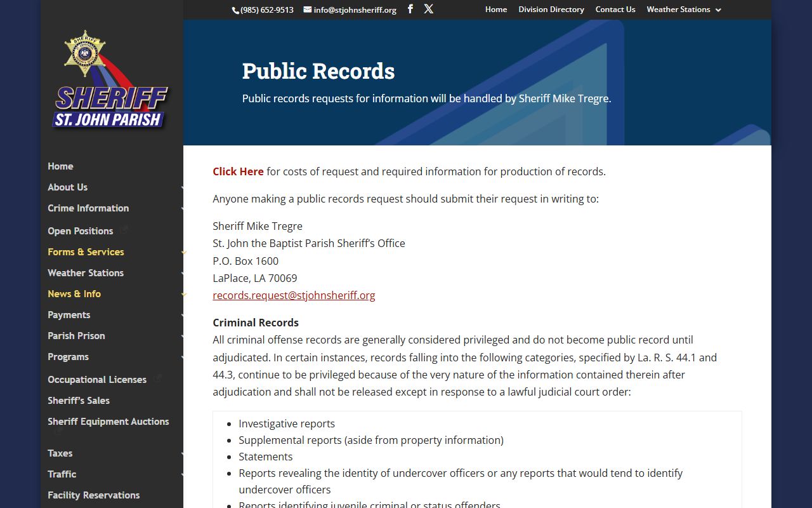Click the Public Records page heading
The height and width of the screenshot is (508, 812).
click(x=318, y=71)
